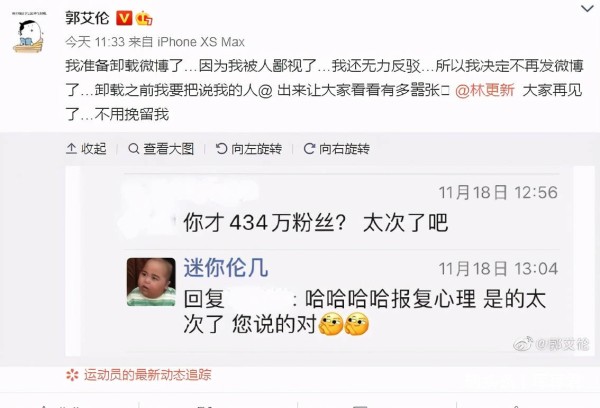Open the 郭艾伦 username link
Screen dimensions: 600x408
[87, 18]
